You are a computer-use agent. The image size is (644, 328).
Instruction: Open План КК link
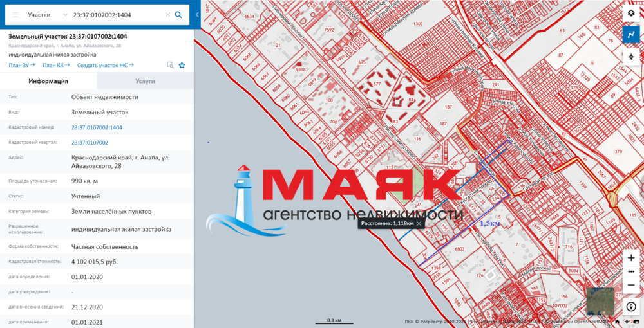(57, 65)
